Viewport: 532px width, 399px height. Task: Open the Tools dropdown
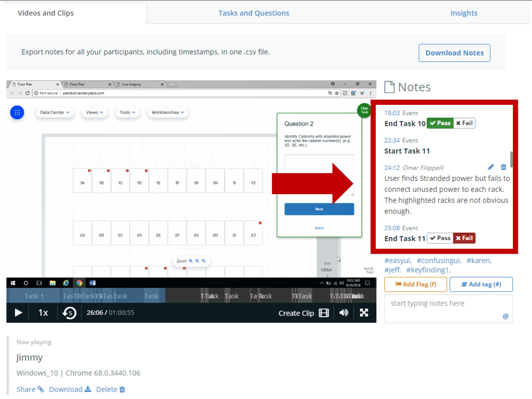(x=127, y=113)
